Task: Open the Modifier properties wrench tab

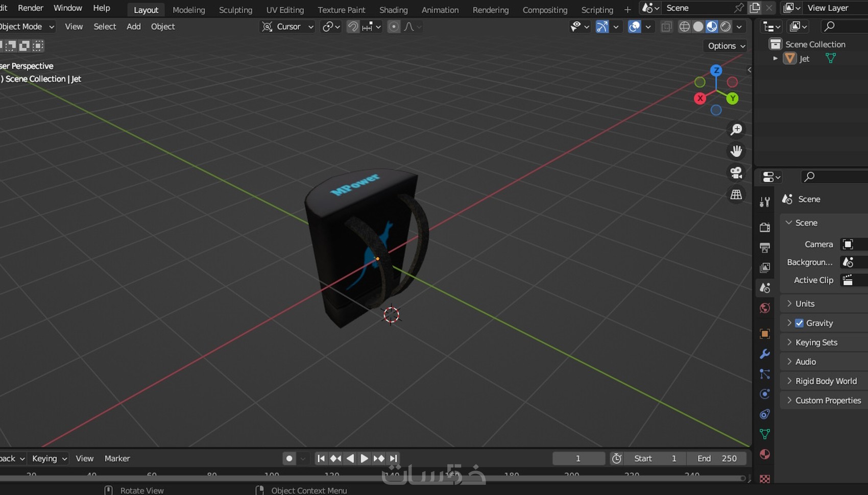Action: [765, 354]
